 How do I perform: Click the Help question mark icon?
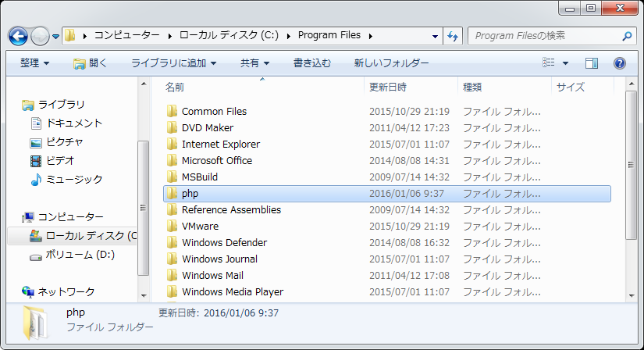tap(619, 62)
